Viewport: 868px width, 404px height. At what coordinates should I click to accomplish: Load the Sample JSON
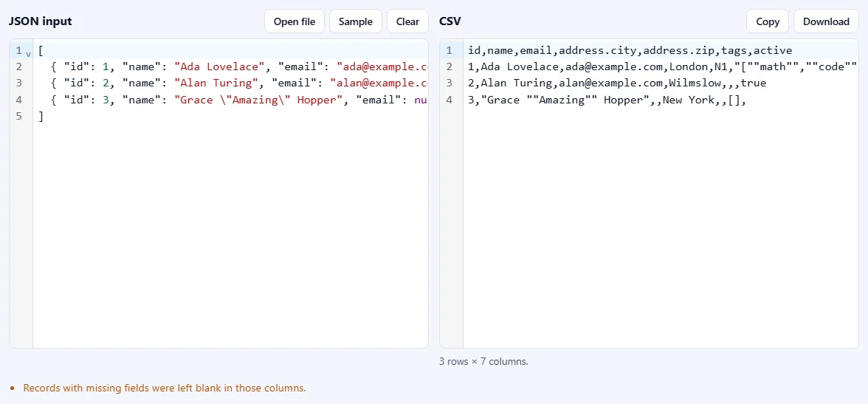[356, 21]
